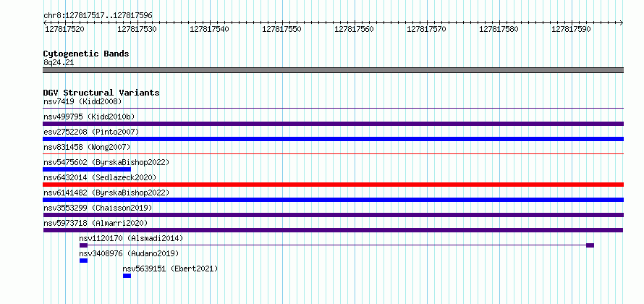Open variant nsv3408976 (Audano2019) label

pos(129,253)
